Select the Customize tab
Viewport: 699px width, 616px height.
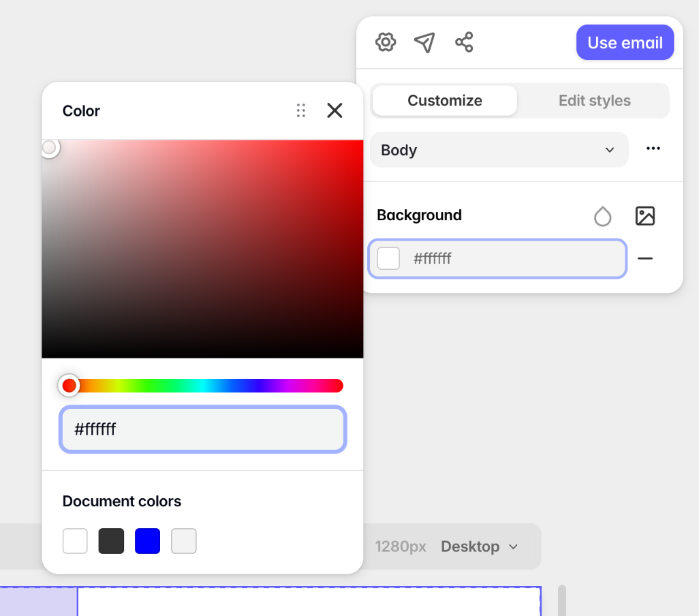click(444, 100)
